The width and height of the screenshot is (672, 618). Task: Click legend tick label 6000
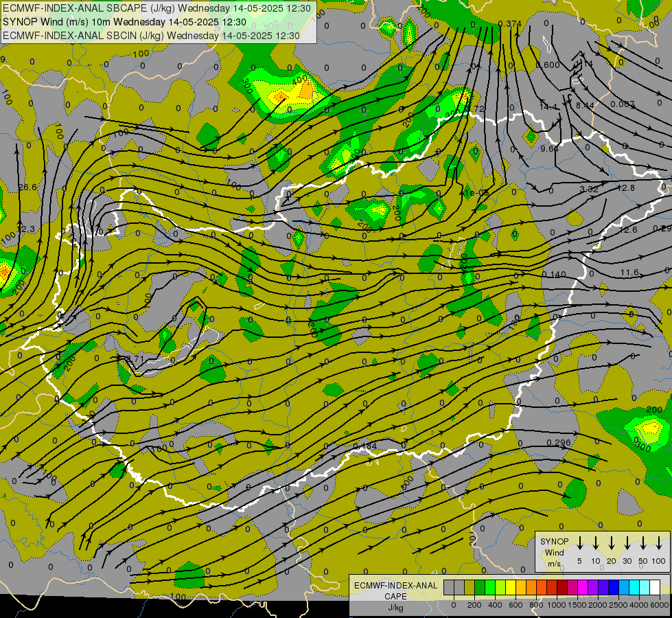pos(659,605)
